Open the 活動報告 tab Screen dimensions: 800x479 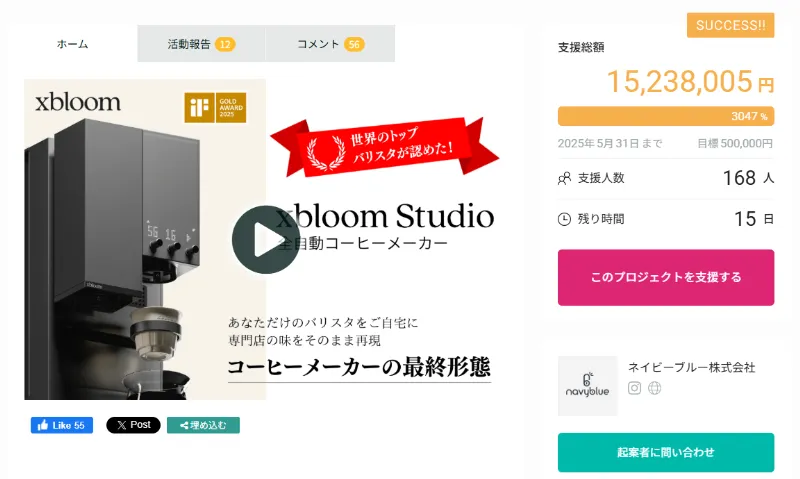pyautogui.click(x=201, y=44)
